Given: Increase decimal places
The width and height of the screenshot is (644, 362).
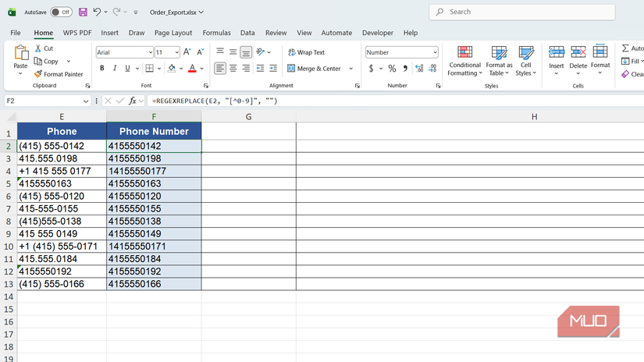Looking at the screenshot, I should click(x=419, y=69).
